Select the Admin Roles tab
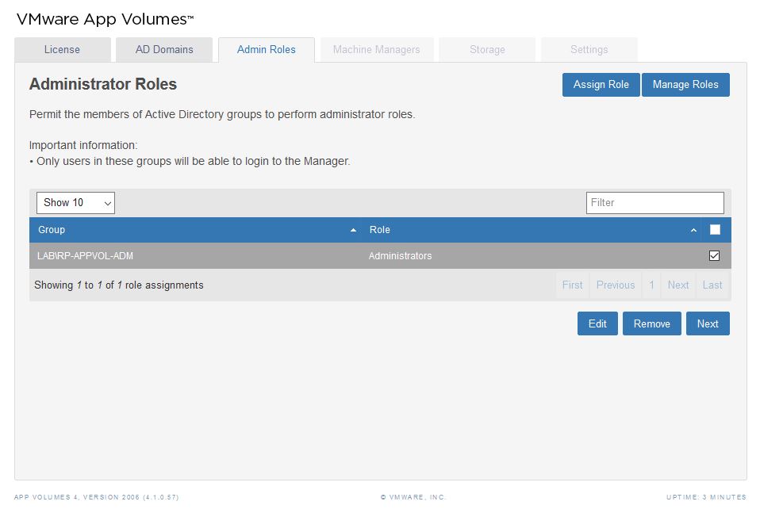Image resolution: width=783 pixels, height=532 pixels. point(267,50)
